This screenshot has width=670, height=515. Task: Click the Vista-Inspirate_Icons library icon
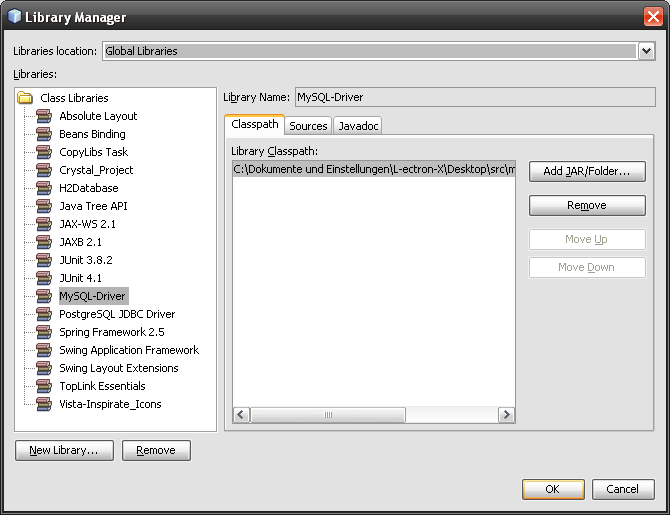[x=44, y=404]
